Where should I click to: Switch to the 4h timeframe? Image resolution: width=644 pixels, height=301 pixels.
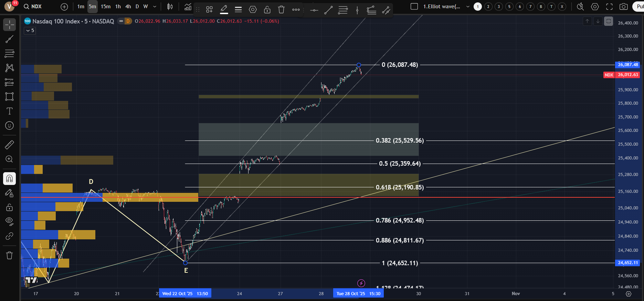click(128, 7)
